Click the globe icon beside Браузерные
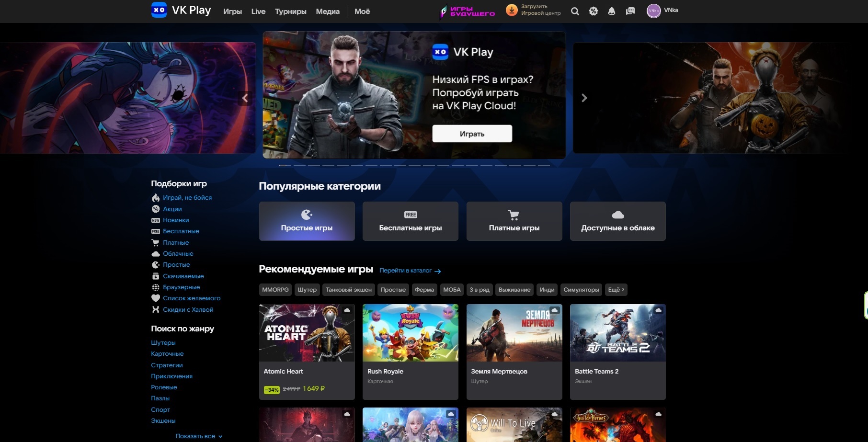868x442 pixels. coord(156,287)
